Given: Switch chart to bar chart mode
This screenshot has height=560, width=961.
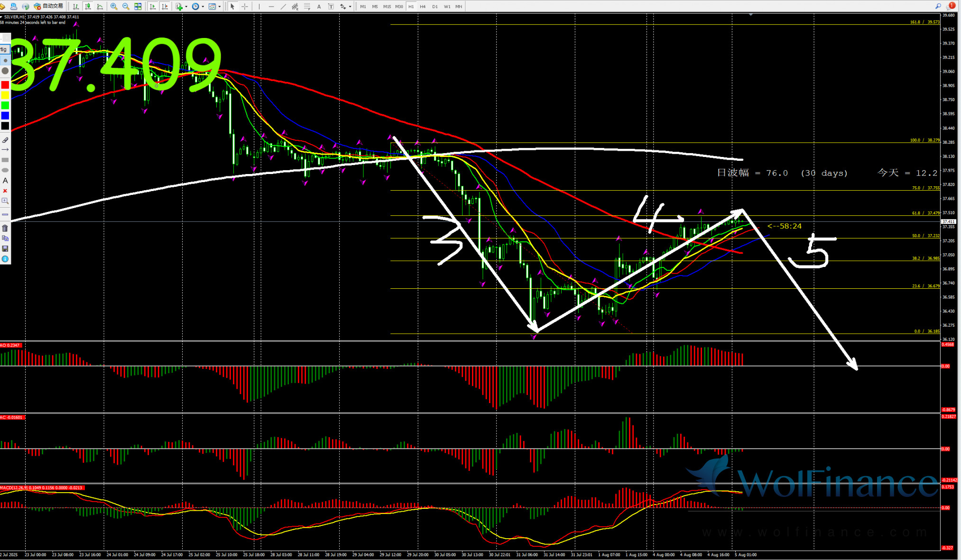Looking at the screenshot, I should pos(76,6).
